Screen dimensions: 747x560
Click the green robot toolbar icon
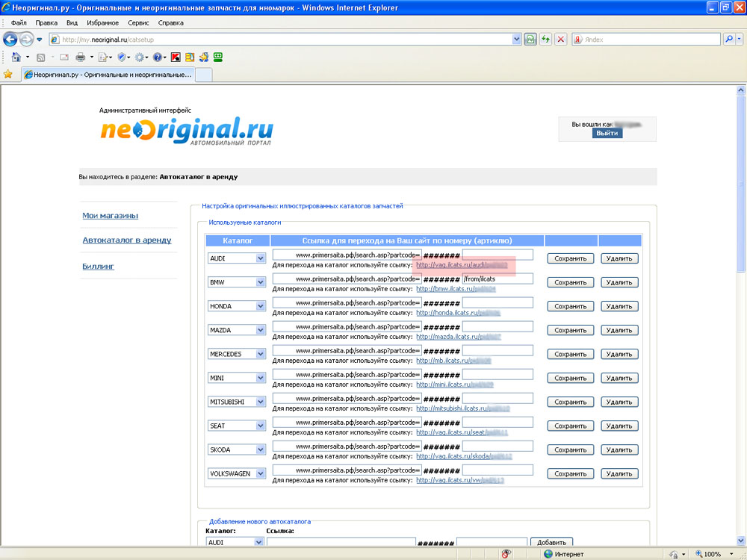pos(218,57)
